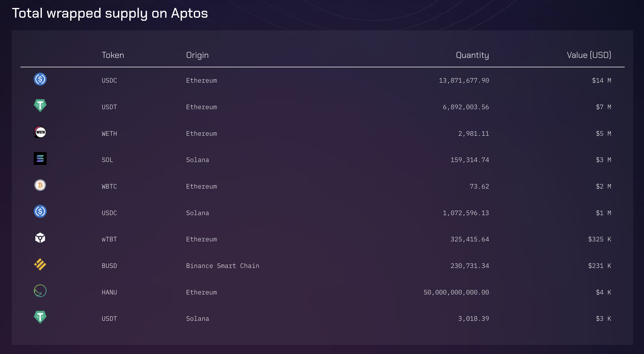Click the $14 M value cell

point(601,80)
